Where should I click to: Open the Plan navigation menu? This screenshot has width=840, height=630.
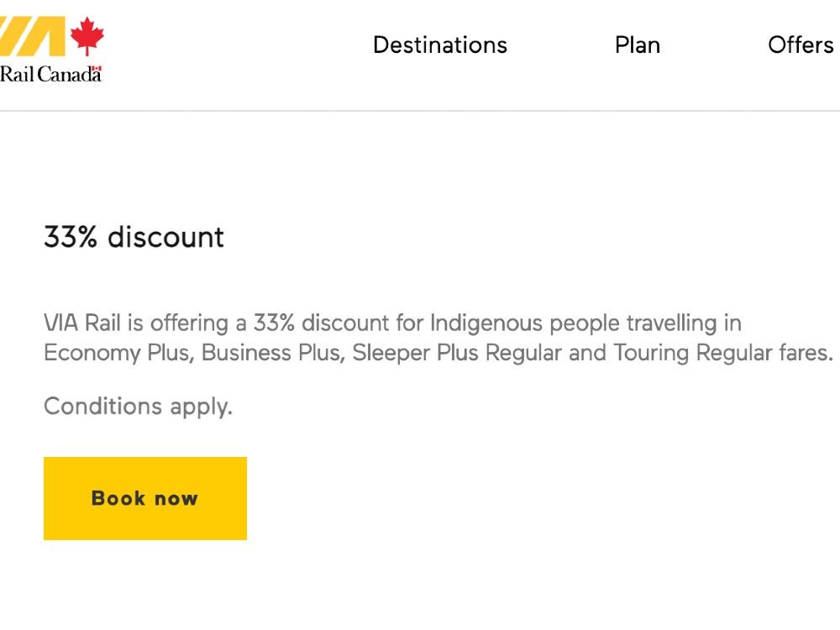click(x=637, y=45)
